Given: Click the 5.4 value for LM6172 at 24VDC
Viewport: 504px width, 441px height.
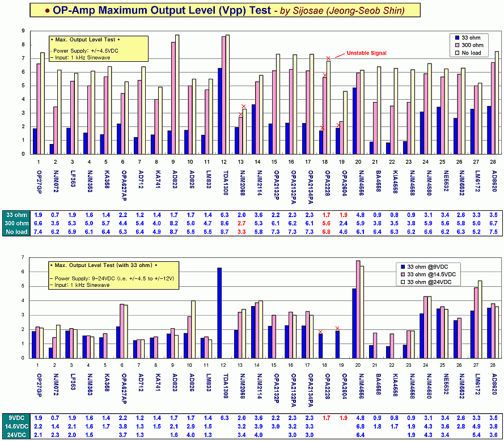Looking at the screenshot, I should tap(477, 435).
